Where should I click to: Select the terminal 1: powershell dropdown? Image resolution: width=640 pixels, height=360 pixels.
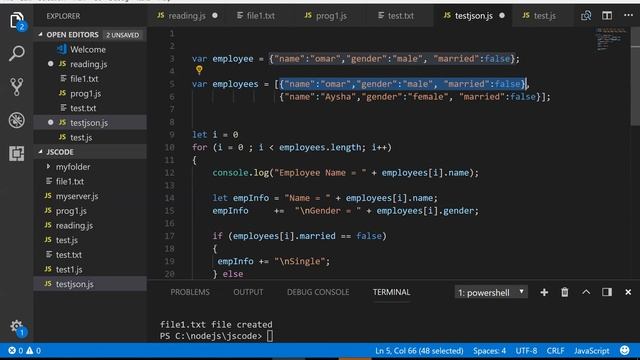pyautogui.click(x=491, y=292)
